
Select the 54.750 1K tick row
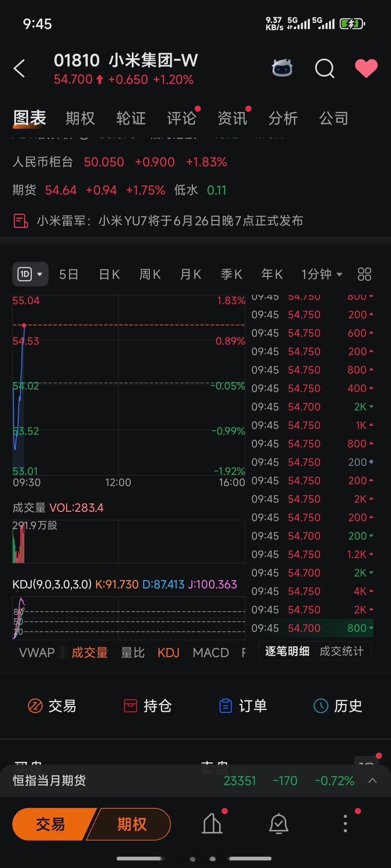(312, 425)
